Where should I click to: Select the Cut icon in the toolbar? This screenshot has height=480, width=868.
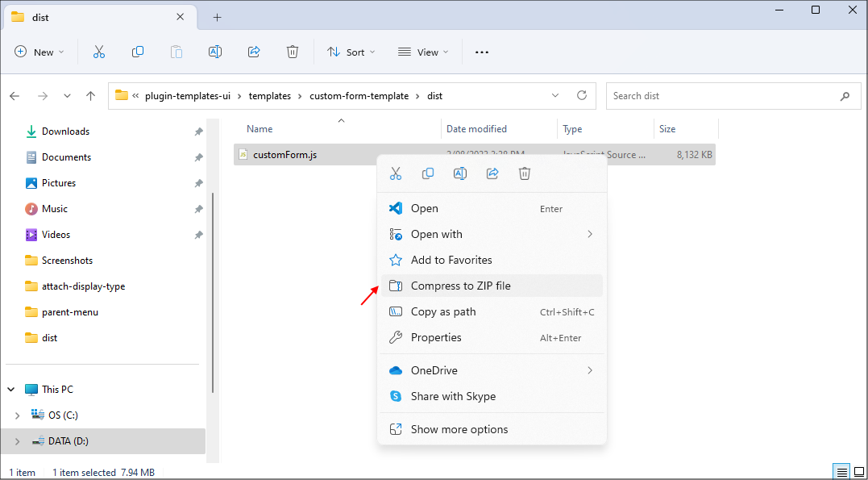click(98, 52)
